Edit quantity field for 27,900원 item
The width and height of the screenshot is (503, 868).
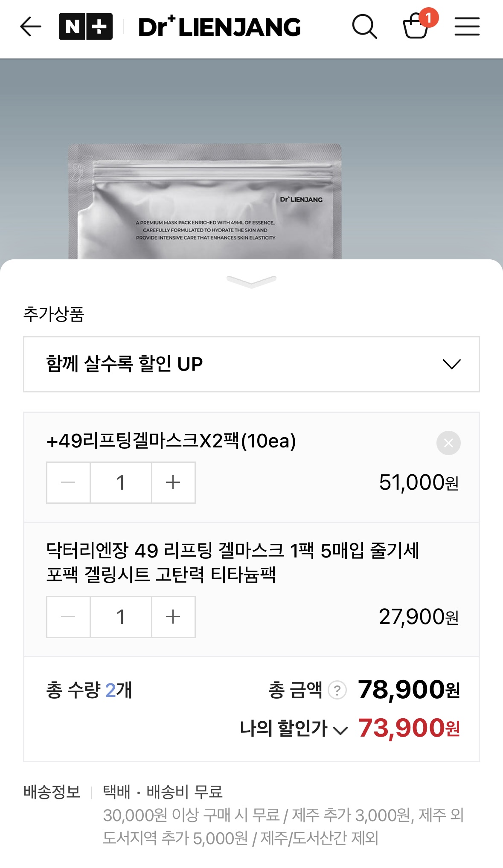click(x=121, y=617)
